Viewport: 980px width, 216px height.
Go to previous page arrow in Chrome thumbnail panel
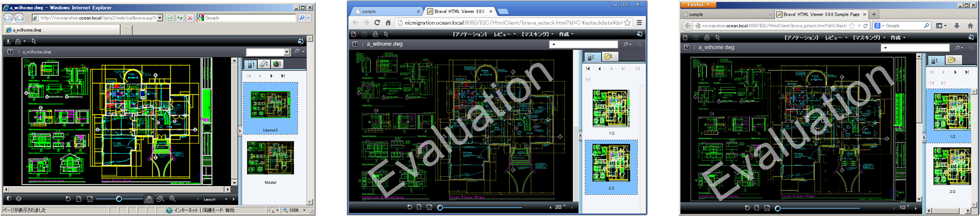tap(600, 69)
